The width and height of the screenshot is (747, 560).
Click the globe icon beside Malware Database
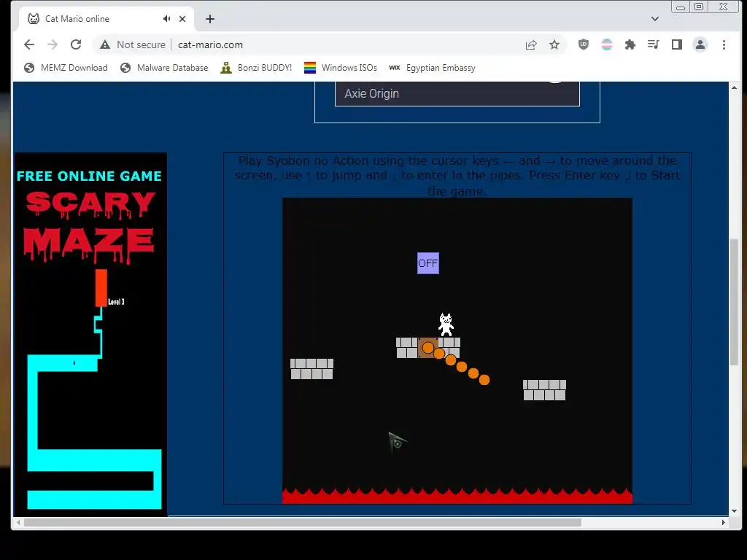[125, 68]
